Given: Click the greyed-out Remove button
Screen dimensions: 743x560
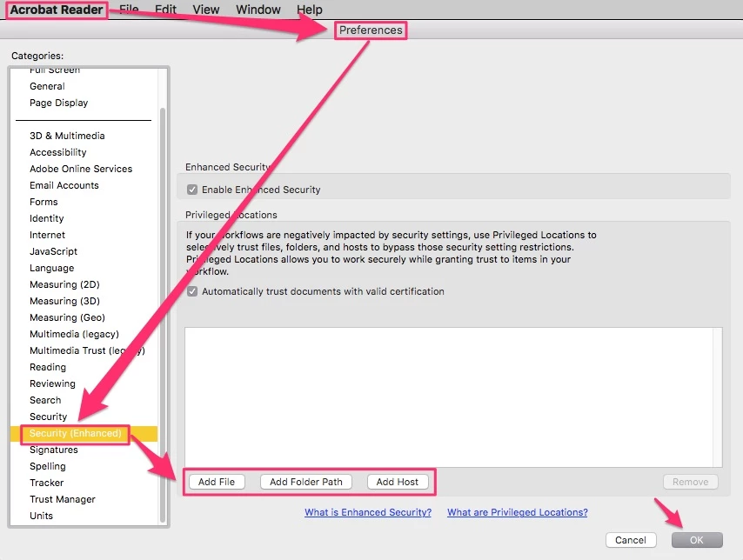Looking at the screenshot, I should click(691, 482).
